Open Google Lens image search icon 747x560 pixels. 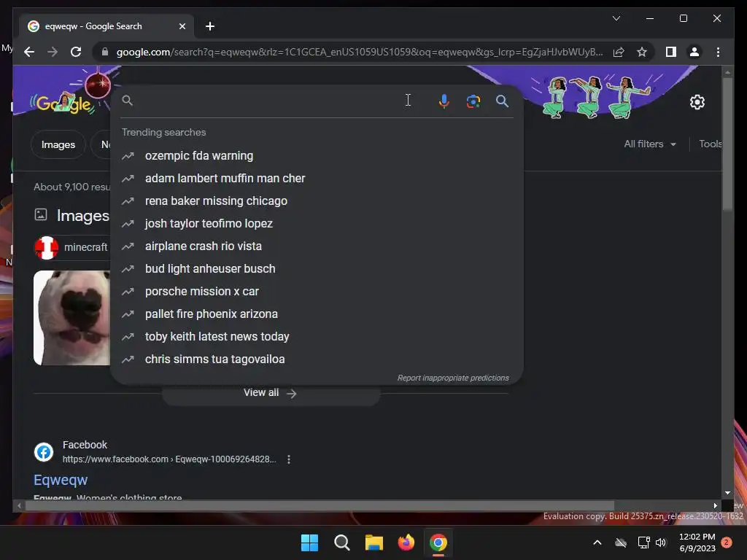pyautogui.click(x=473, y=101)
